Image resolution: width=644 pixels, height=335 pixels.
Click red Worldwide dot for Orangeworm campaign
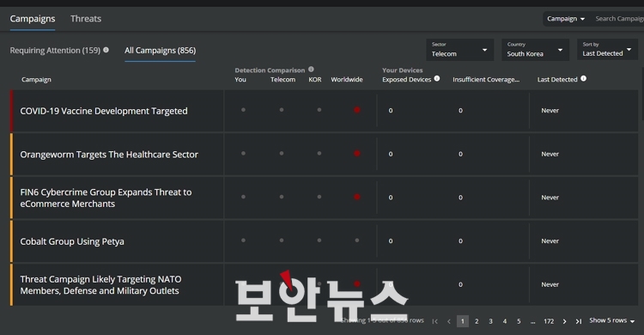[x=357, y=154]
